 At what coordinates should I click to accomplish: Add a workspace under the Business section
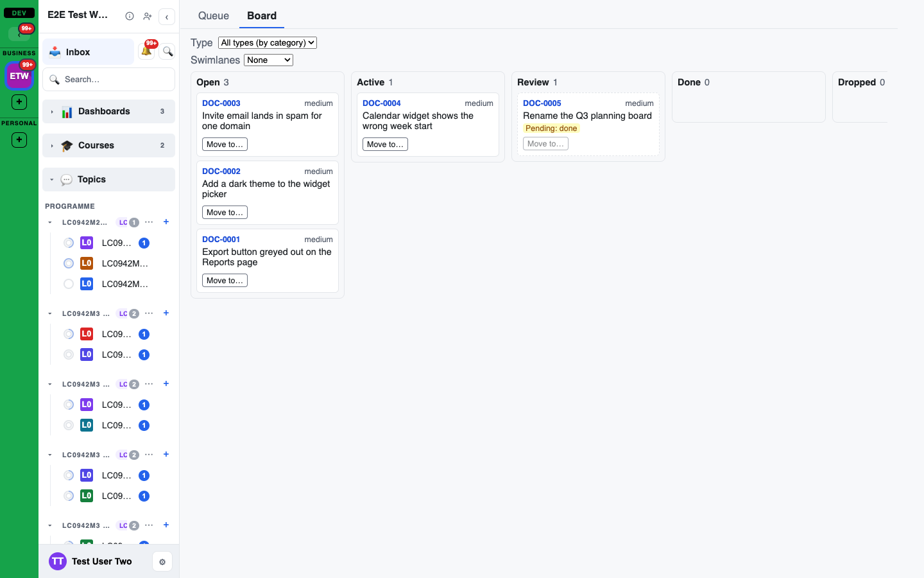pos(19,101)
